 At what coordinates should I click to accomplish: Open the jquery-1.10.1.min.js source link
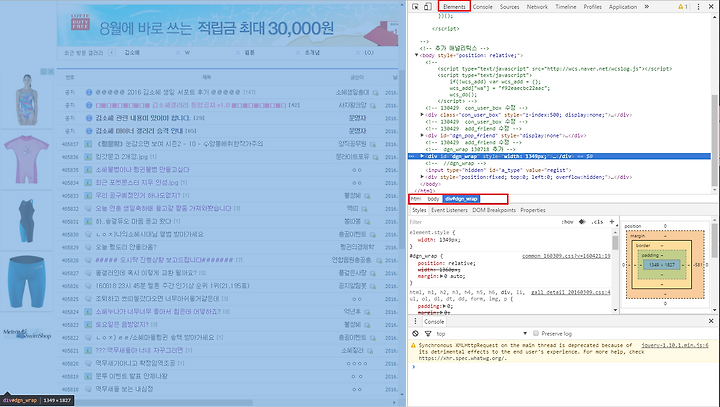675,345
